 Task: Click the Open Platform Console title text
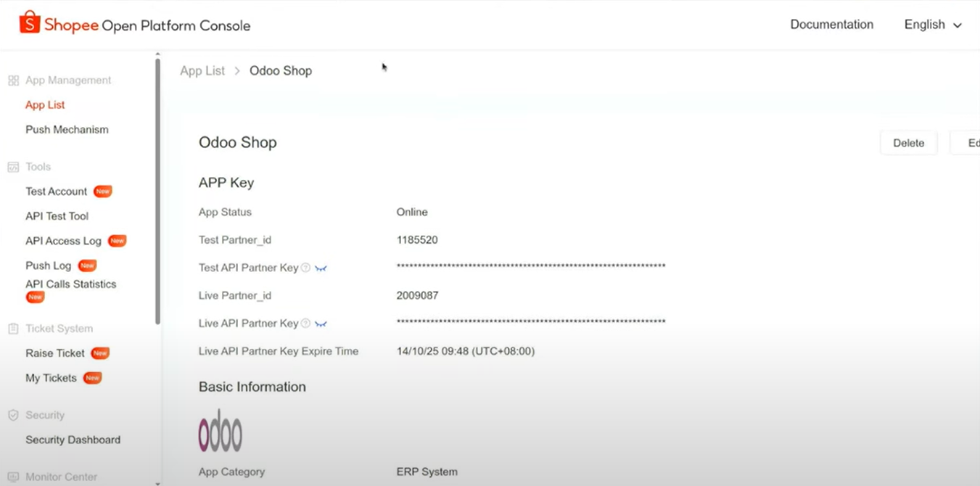coord(176,26)
